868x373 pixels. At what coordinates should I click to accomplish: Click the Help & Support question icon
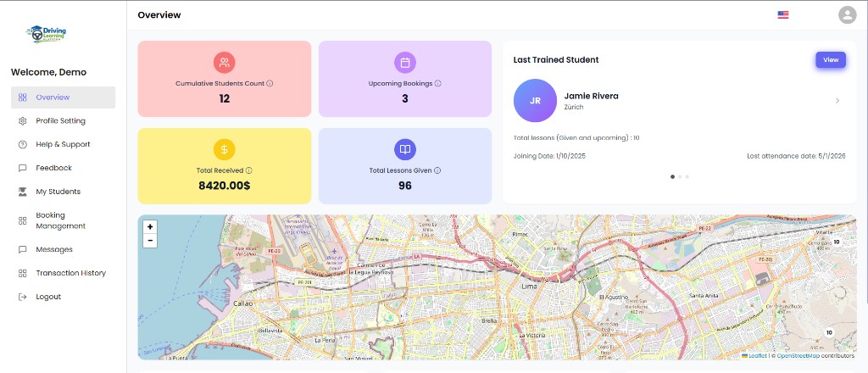(23, 144)
